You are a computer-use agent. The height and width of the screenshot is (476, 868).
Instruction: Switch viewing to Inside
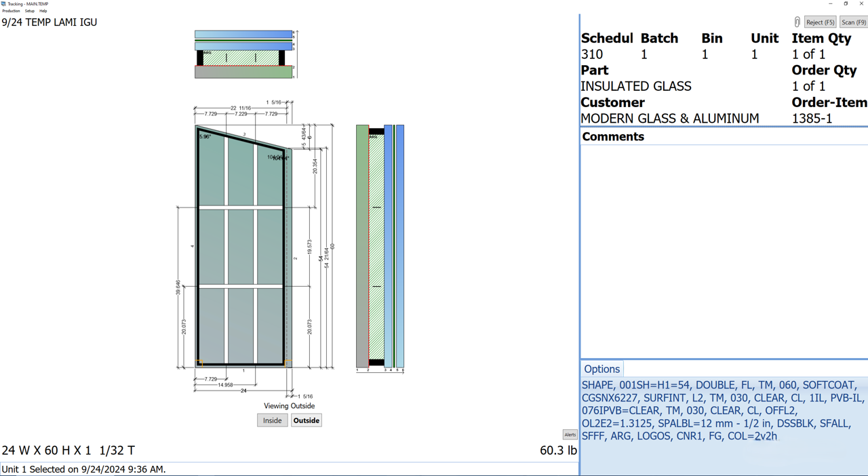272,420
